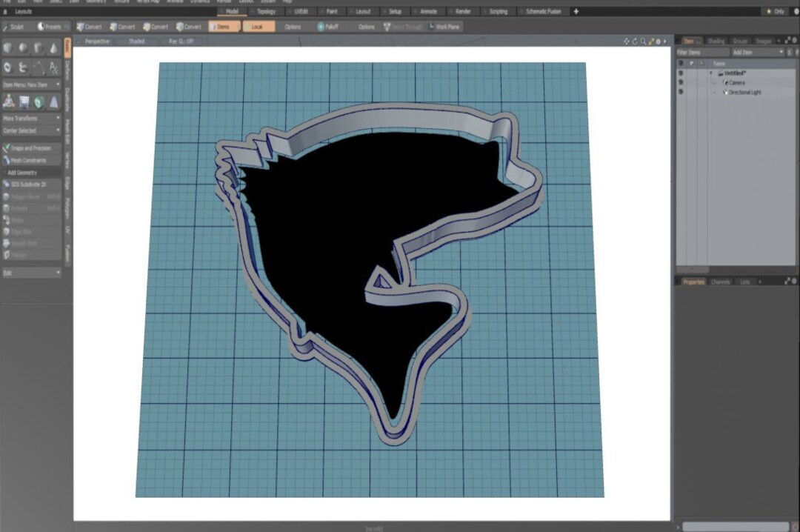
Task: Activate the viewport zoom magnifier icon
Action: pos(643,41)
